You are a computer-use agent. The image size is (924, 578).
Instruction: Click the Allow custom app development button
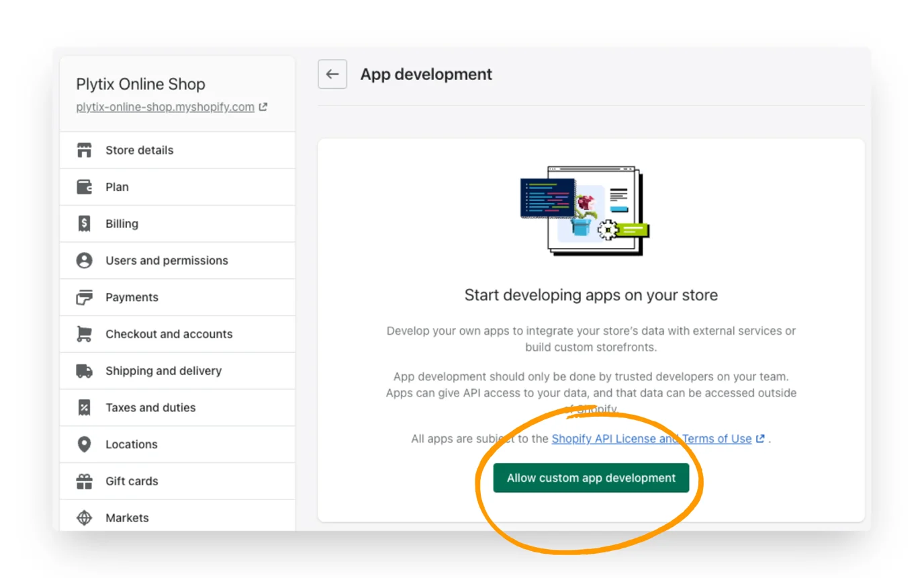pos(590,478)
